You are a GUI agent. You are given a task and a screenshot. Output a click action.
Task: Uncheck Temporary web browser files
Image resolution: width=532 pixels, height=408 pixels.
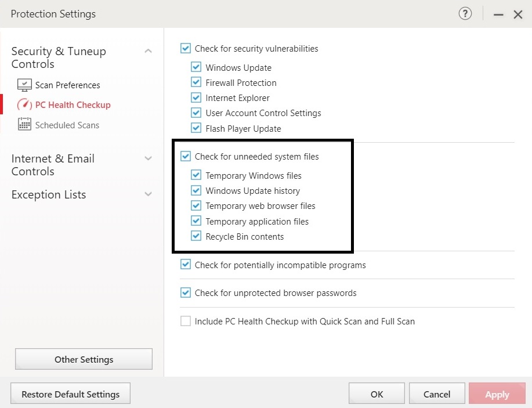[x=196, y=205]
